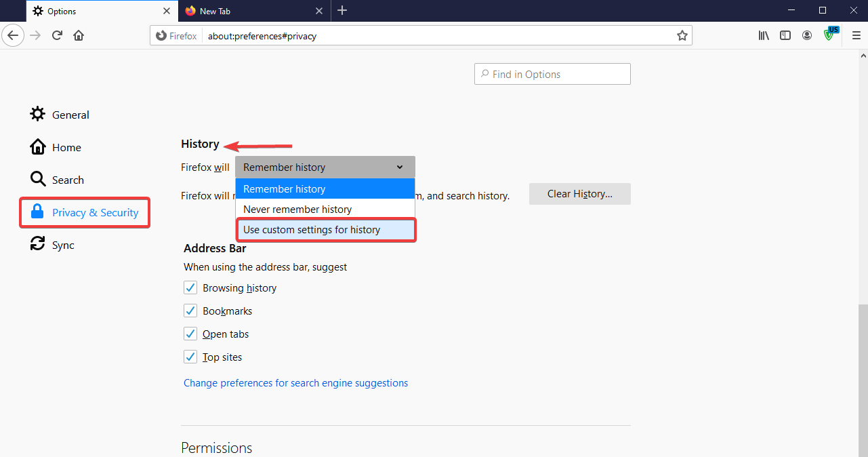The image size is (868, 457).
Task: Select the Privacy & Security lock icon
Action: (x=37, y=212)
